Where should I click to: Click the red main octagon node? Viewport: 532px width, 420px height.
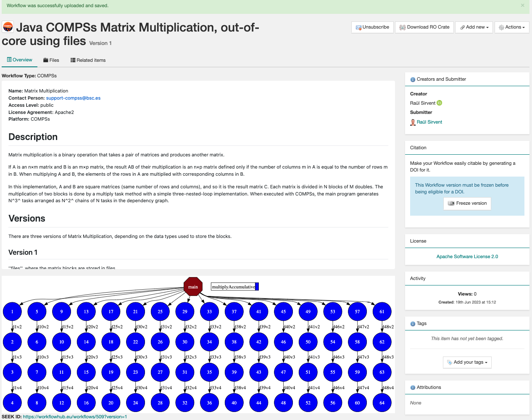193,287
